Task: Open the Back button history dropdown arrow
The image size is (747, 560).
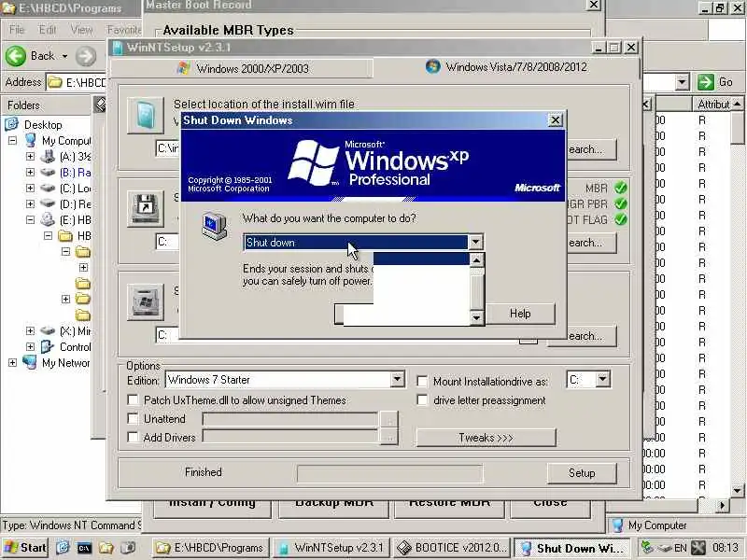Action: (64, 56)
